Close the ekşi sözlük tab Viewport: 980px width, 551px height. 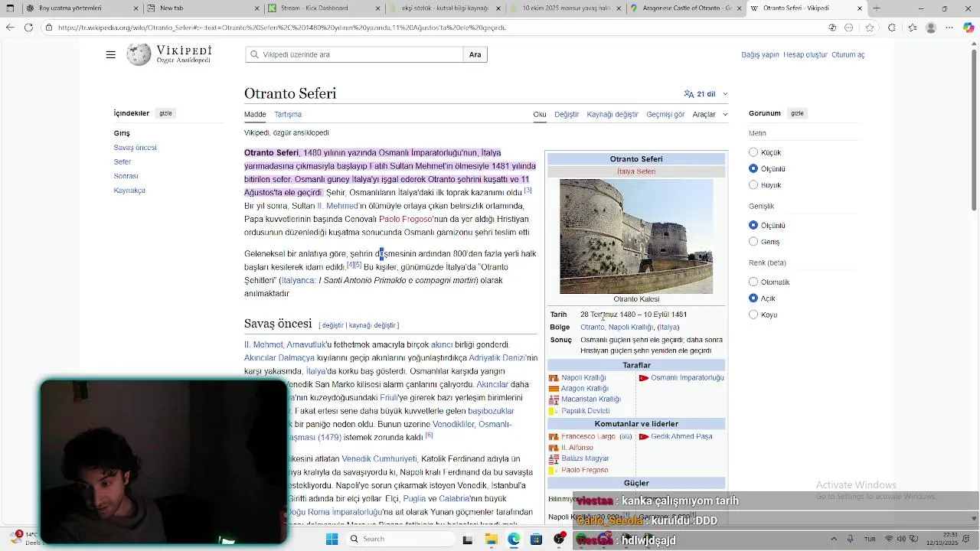[498, 8]
